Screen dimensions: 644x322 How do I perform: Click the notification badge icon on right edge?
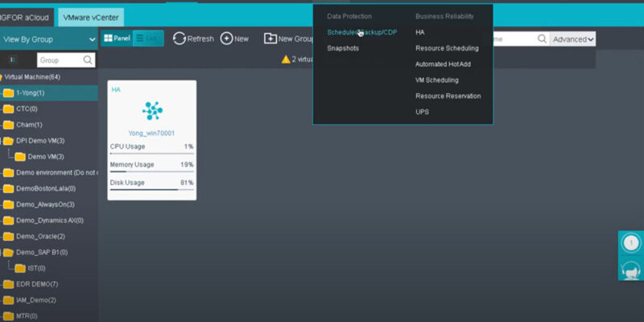(x=631, y=243)
